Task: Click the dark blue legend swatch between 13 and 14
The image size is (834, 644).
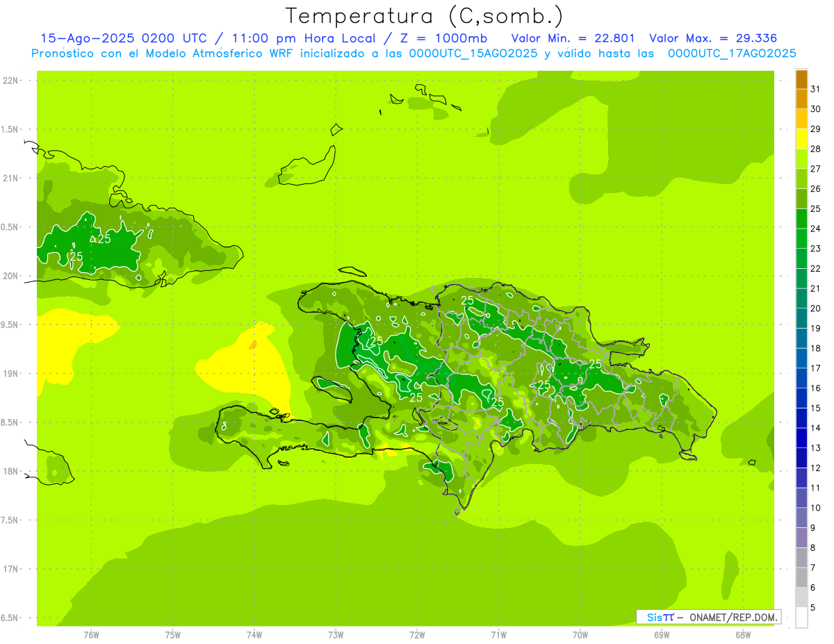Action: [x=801, y=438]
